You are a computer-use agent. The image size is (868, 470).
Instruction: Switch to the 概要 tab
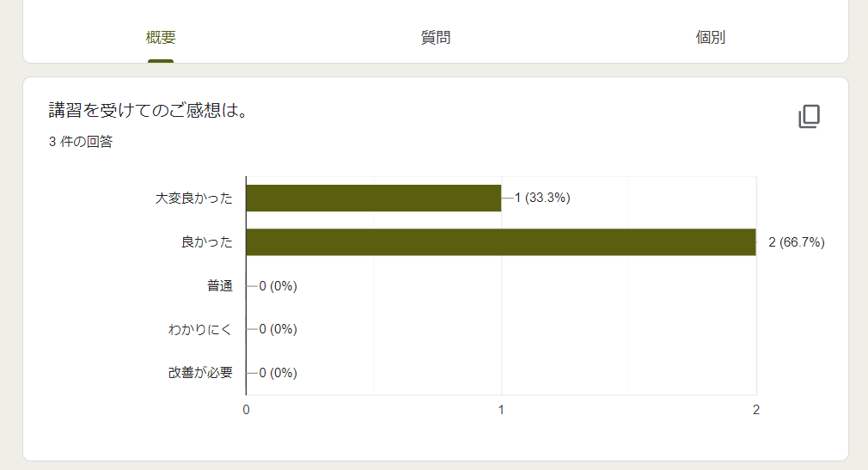coord(161,38)
